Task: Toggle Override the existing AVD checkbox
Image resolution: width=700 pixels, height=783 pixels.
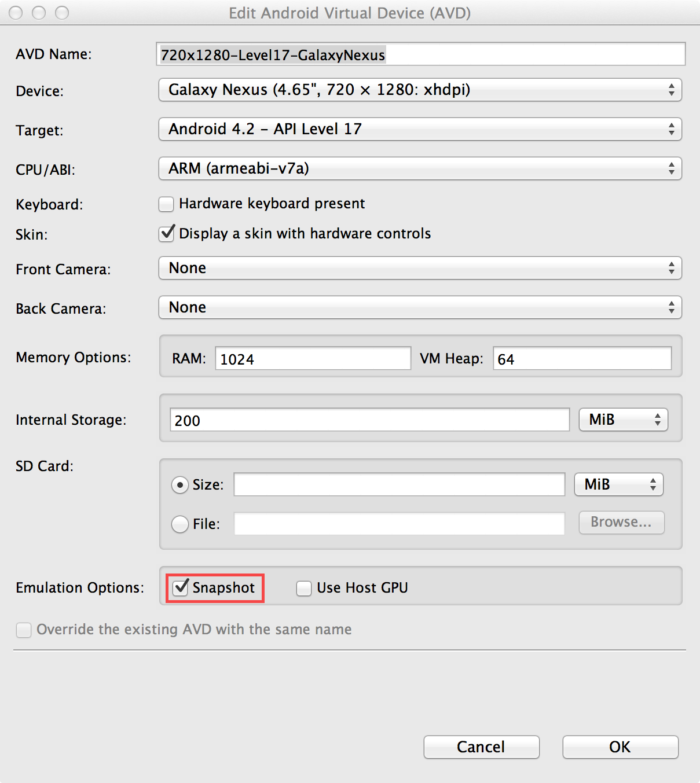Action: pyautogui.click(x=24, y=630)
